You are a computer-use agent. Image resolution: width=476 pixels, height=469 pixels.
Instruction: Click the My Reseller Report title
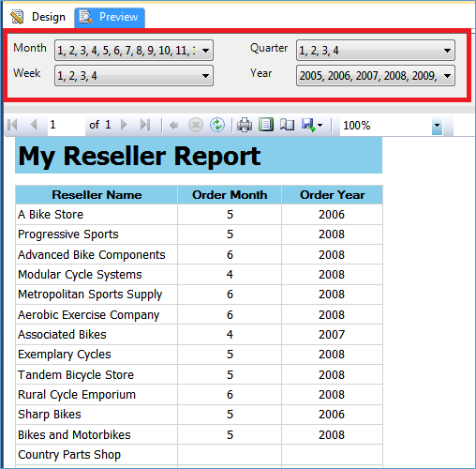[x=140, y=156]
